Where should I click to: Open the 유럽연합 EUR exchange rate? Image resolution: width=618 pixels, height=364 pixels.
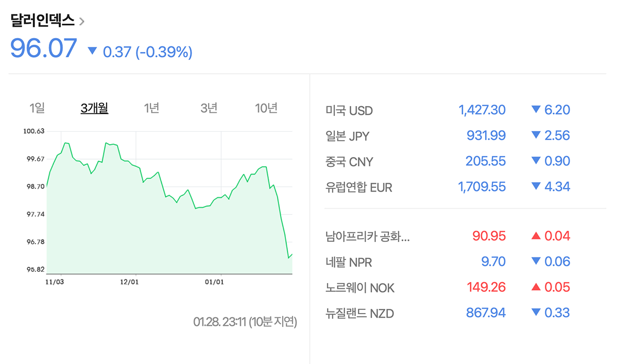point(359,187)
